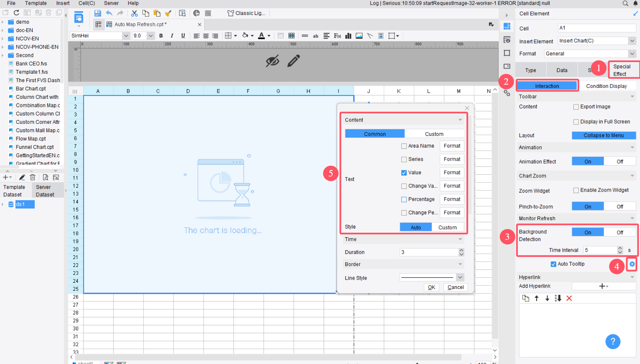The width and height of the screenshot is (640, 364).
Task: Expand the demo folder tree node
Action: click(x=3, y=22)
